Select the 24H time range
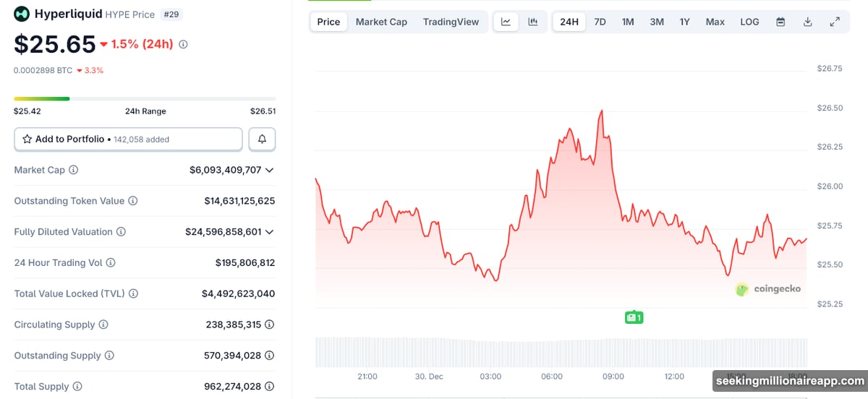Image resolution: width=868 pixels, height=399 pixels. 569,22
